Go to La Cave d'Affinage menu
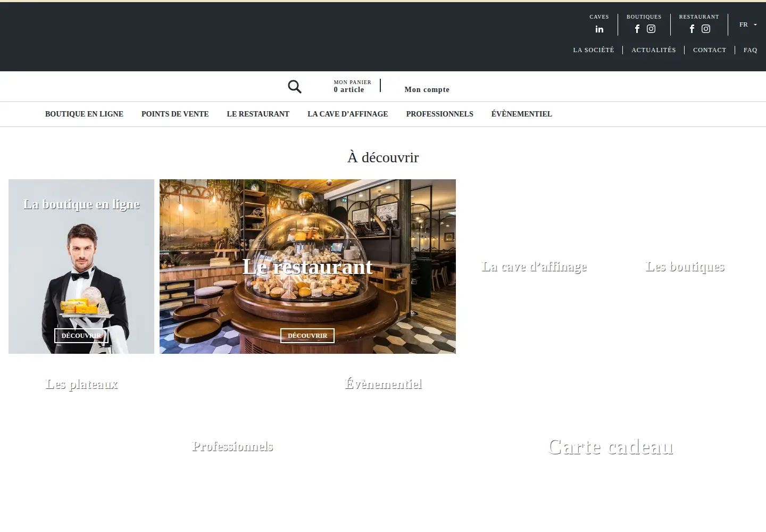Image resolution: width=766 pixels, height=532 pixels. 348,114
